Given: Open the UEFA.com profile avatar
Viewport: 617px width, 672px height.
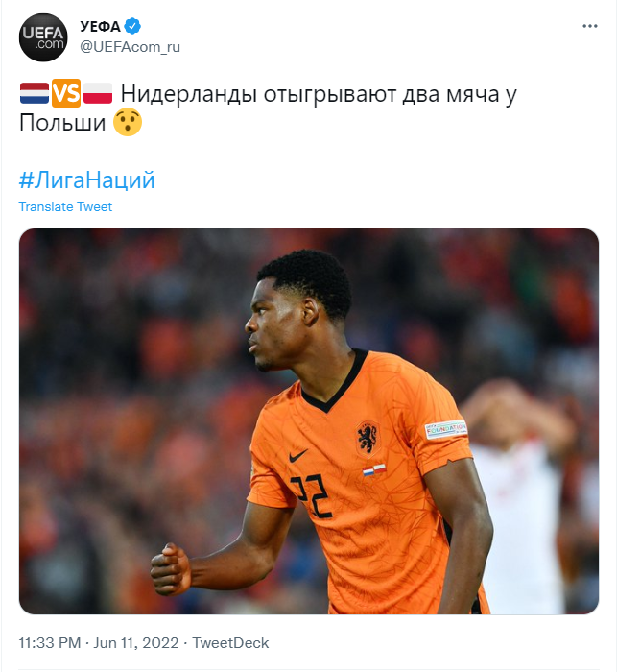Looking at the screenshot, I should coord(43,37).
